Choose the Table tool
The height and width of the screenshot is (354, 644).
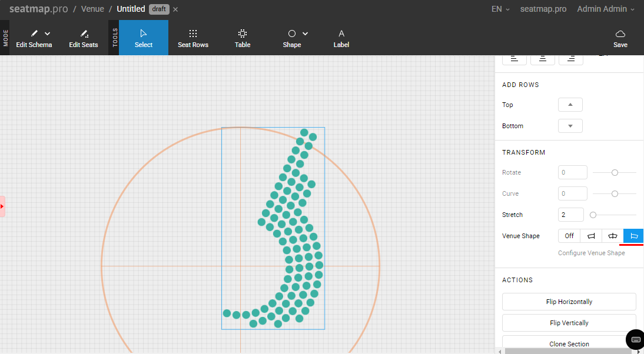pos(243,38)
